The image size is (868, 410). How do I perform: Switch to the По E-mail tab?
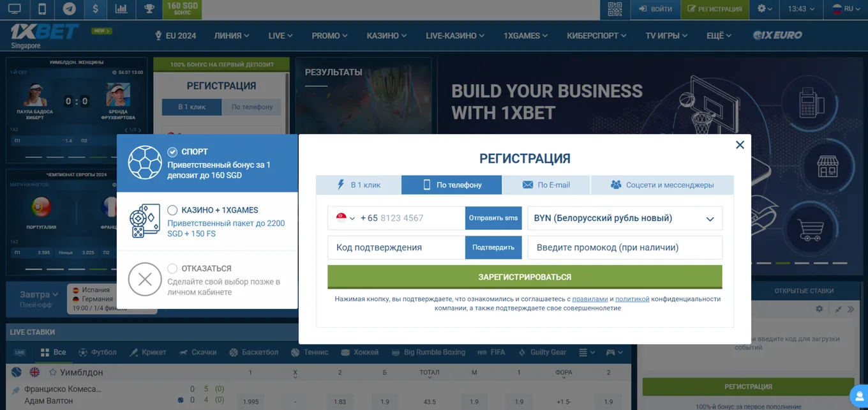tap(546, 185)
